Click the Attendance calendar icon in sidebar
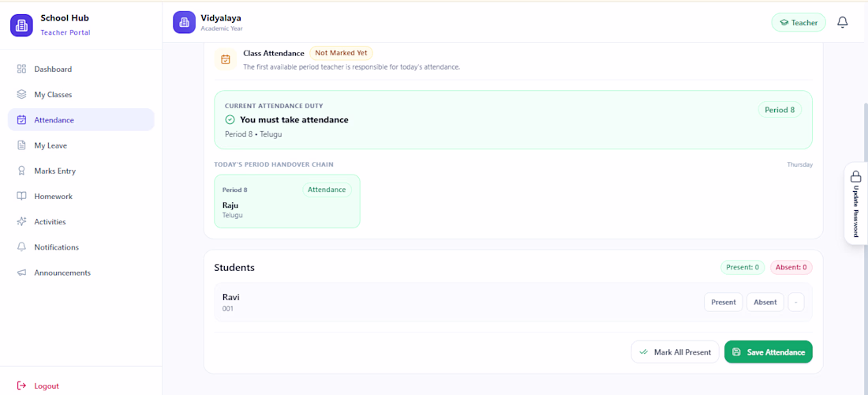Image resolution: width=868 pixels, height=395 pixels. click(x=21, y=119)
